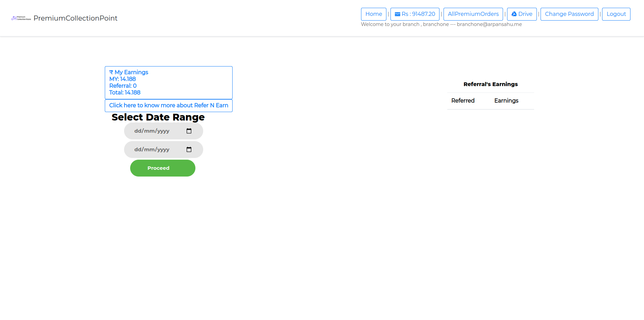
Task: Click the Total: 14.188 earnings line
Action: [125, 92]
